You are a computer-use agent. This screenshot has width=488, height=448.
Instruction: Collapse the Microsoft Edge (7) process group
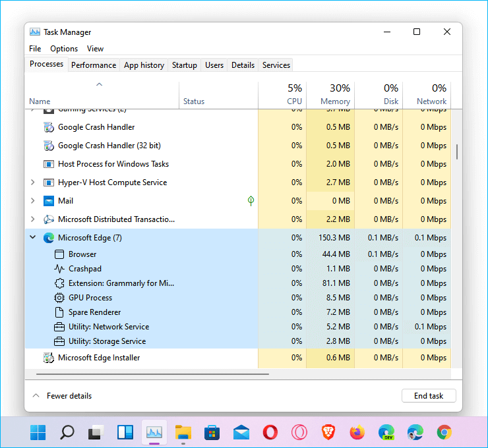(x=33, y=238)
